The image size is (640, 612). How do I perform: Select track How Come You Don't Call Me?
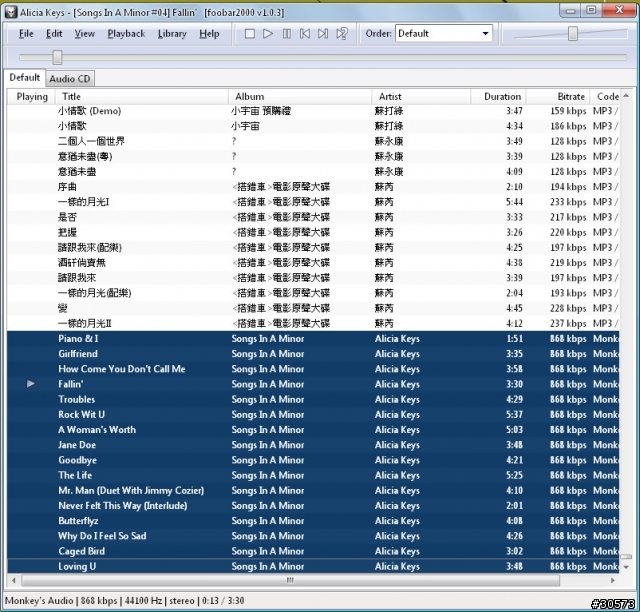point(313,369)
